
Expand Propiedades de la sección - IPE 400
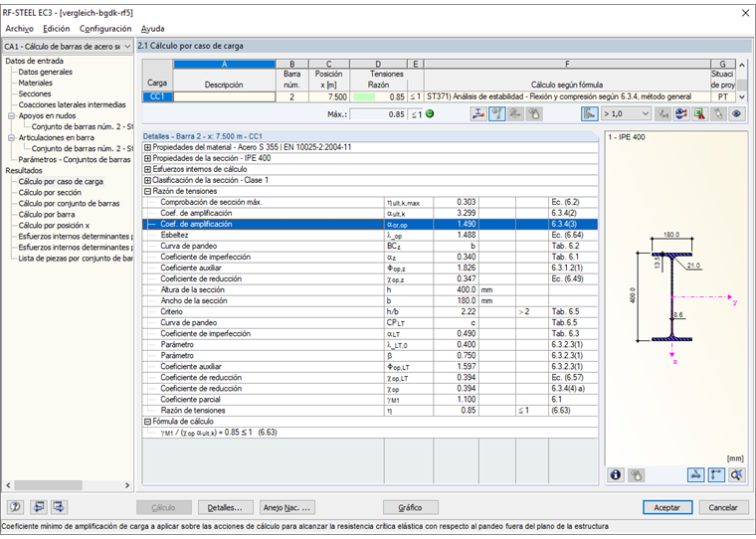click(148, 158)
